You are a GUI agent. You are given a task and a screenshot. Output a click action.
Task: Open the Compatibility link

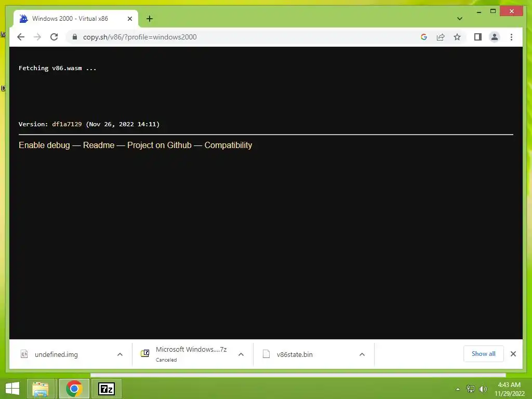pos(229,145)
